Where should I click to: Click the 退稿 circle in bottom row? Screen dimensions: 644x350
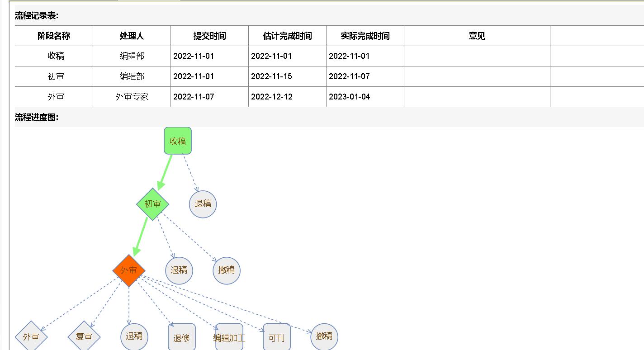(x=134, y=336)
